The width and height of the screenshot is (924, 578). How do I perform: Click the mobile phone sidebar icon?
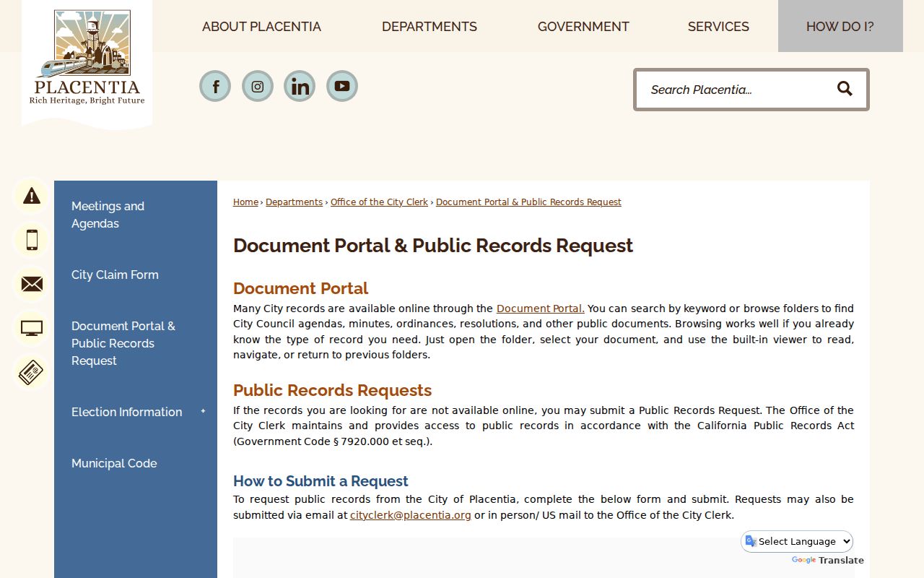click(32, 240)
